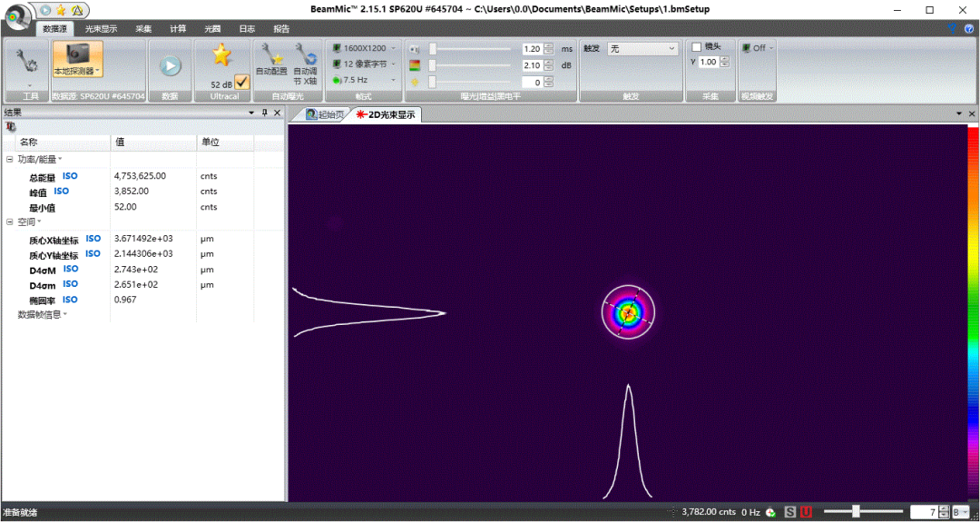Click the 值 column header
This screenshot has width=980, height=522.
(153, 142)
